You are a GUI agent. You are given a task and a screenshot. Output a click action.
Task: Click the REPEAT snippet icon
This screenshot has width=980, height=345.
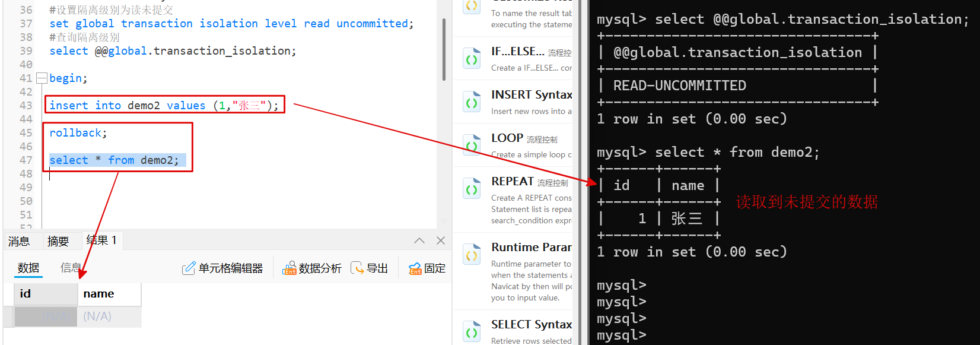(x=472, y=189)
